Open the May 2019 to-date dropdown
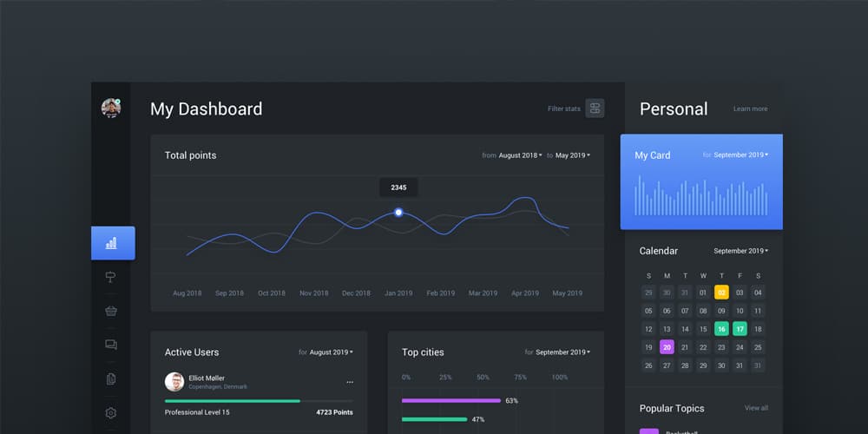Screen dimensions: 868x434 (x=573, y=155)
